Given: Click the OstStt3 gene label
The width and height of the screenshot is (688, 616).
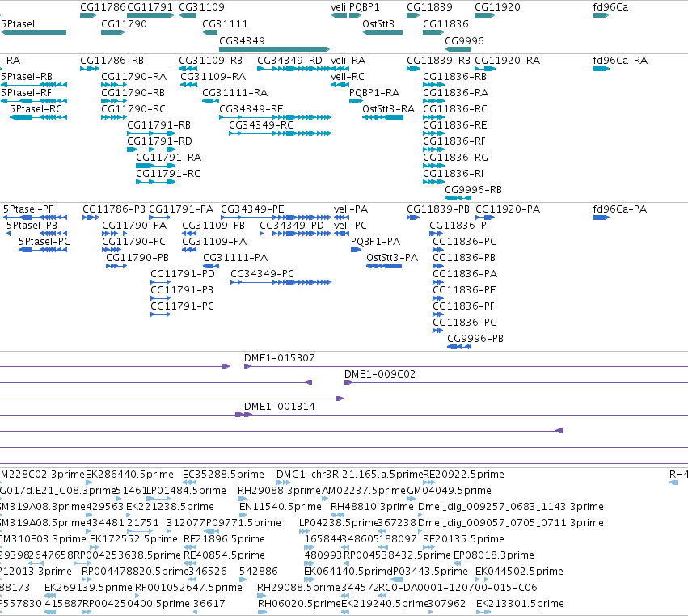Looking at the screenshot, I should (x=378, y=24).
